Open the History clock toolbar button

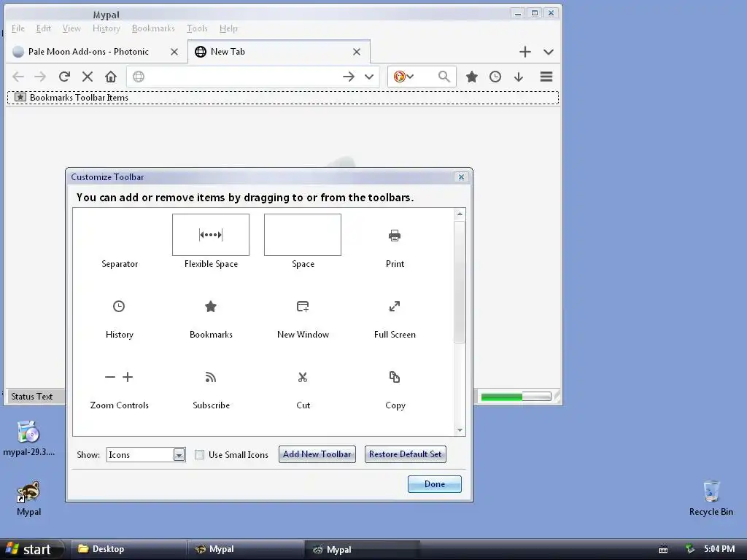tap(495, 77)
